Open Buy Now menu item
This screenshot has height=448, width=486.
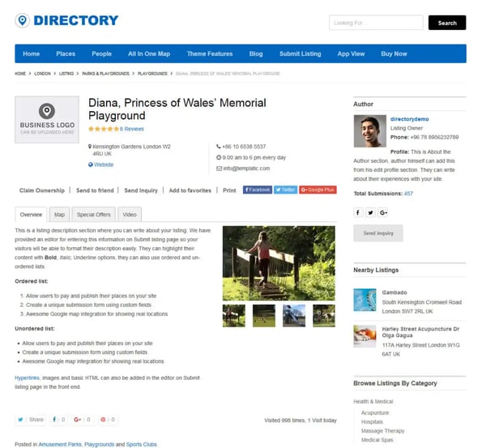coord(394,53)
